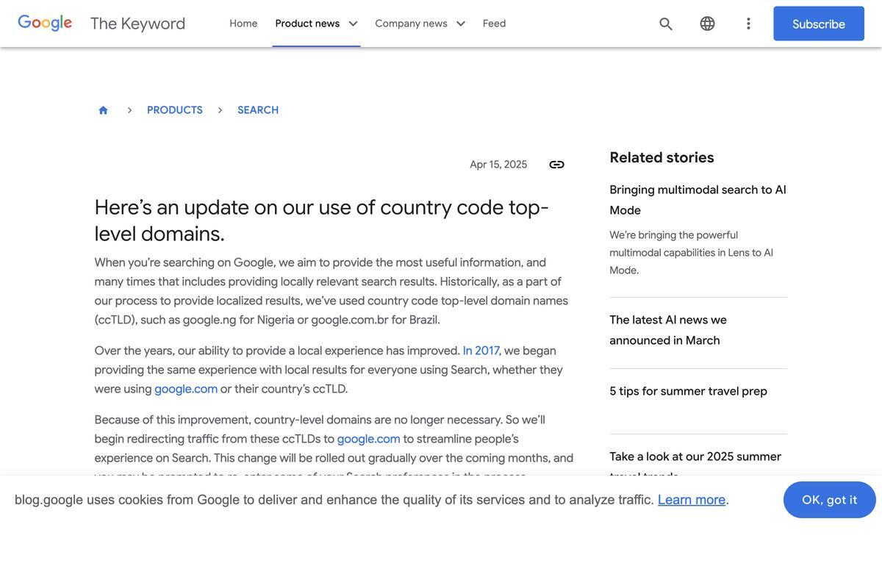Open 'Bringing multimodal search to AI Mode' story
Screen dimensions: 882x588
[698, 200]
